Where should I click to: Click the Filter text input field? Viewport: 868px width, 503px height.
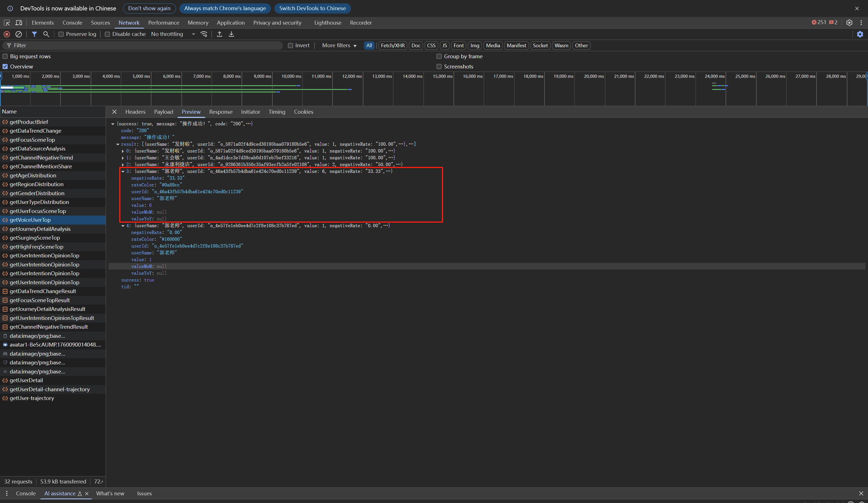(145, 46)
